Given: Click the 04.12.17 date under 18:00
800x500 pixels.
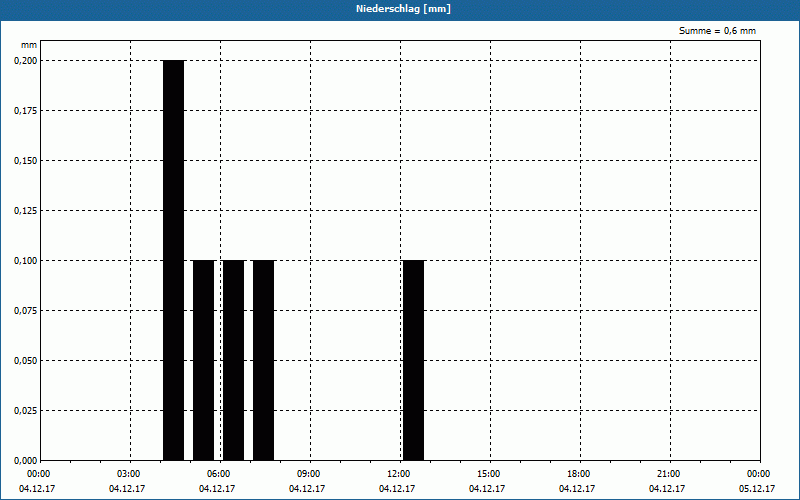Looking at the screenshot, I should coord(577,489).
